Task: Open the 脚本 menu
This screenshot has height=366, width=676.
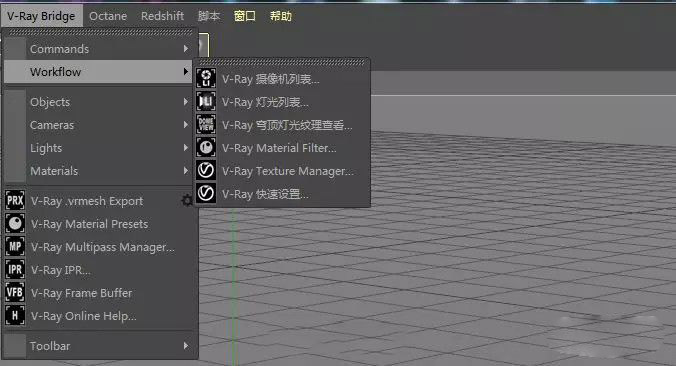Action: pyautogui.click(x=209, y=16)
